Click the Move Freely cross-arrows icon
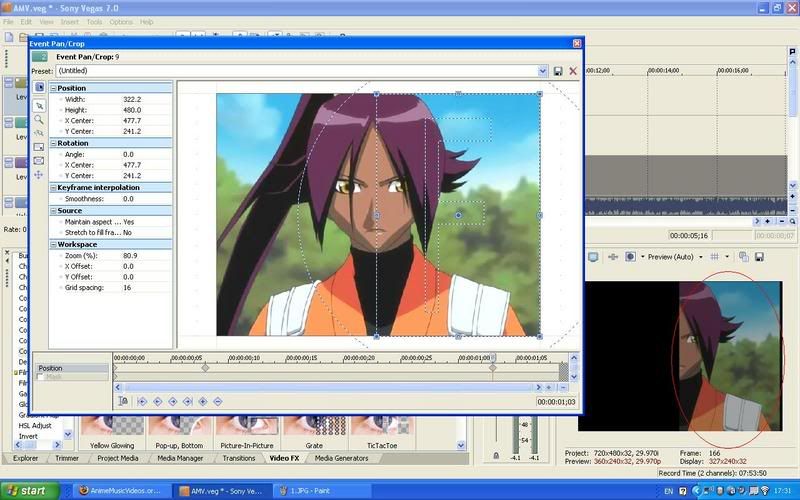800x500 pixels. tap(39, 175)
